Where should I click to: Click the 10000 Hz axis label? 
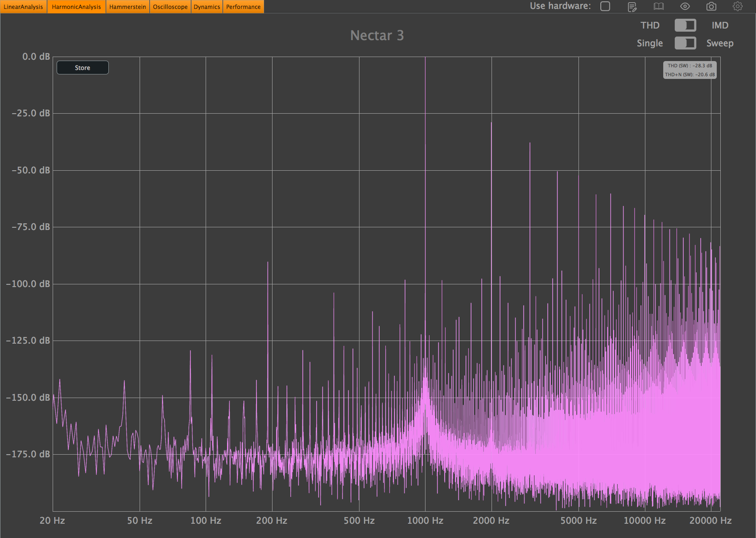click(x=644, y=521)
